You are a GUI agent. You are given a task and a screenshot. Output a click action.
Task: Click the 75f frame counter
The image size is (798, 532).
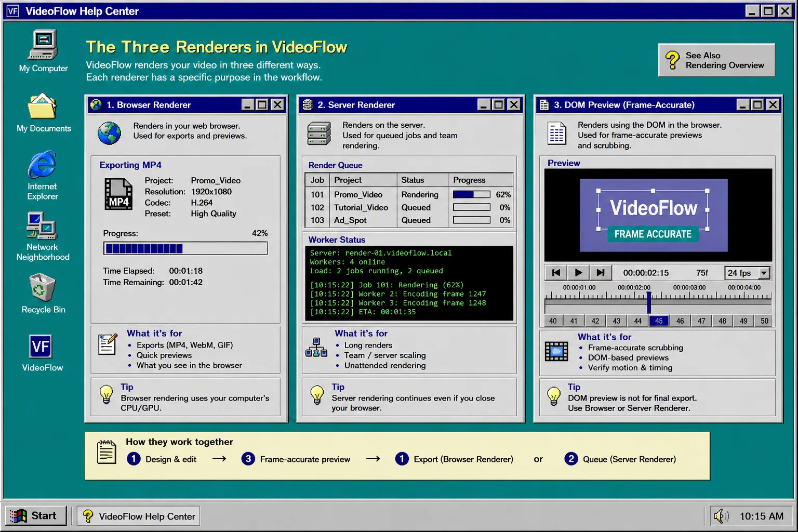[x=702, y=273]
